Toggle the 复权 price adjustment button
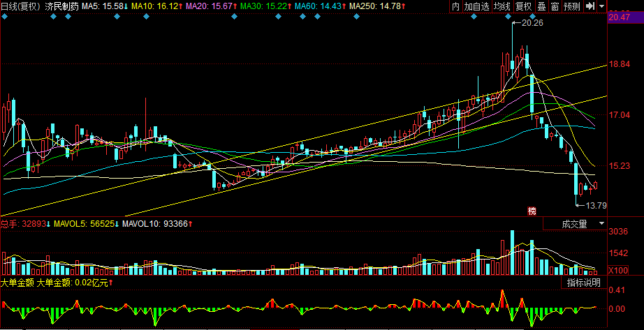Viewport: 644px width, 330px height. [523, 6]
